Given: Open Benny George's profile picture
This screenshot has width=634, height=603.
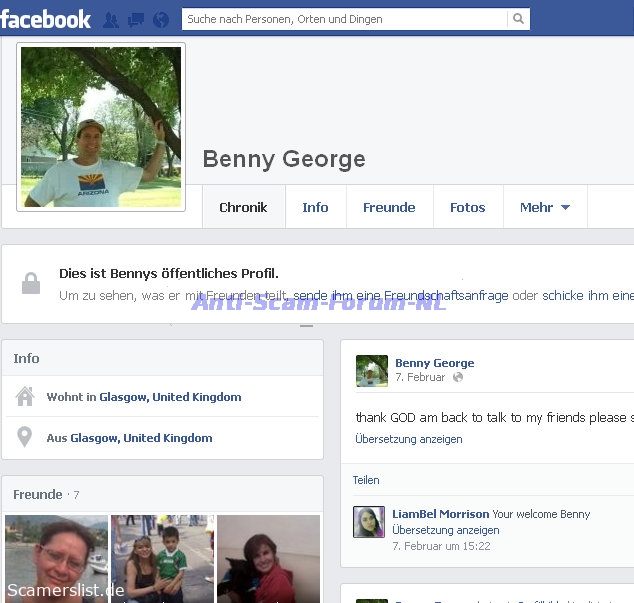Looking at the screenshot, I should (x=101, y=127).
